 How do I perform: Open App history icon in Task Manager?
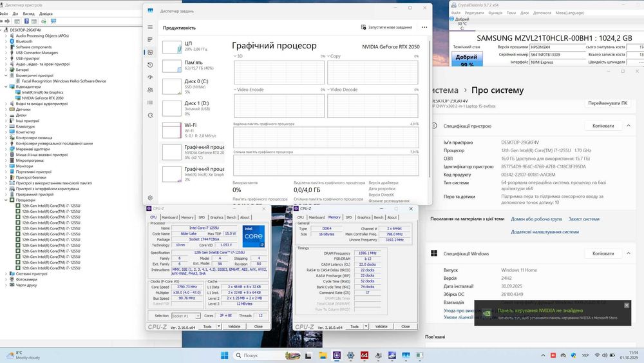[150, 65]
